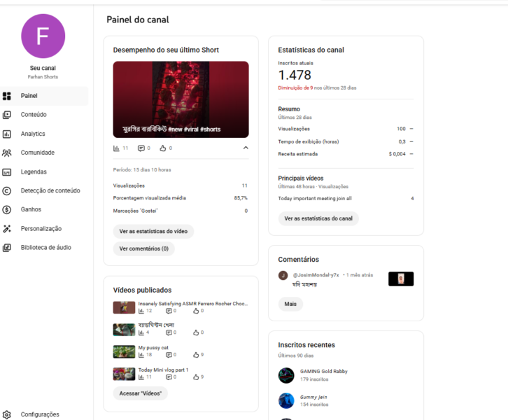Click views icon for Insanely Satisfying ASMR video

click(141, 311)
